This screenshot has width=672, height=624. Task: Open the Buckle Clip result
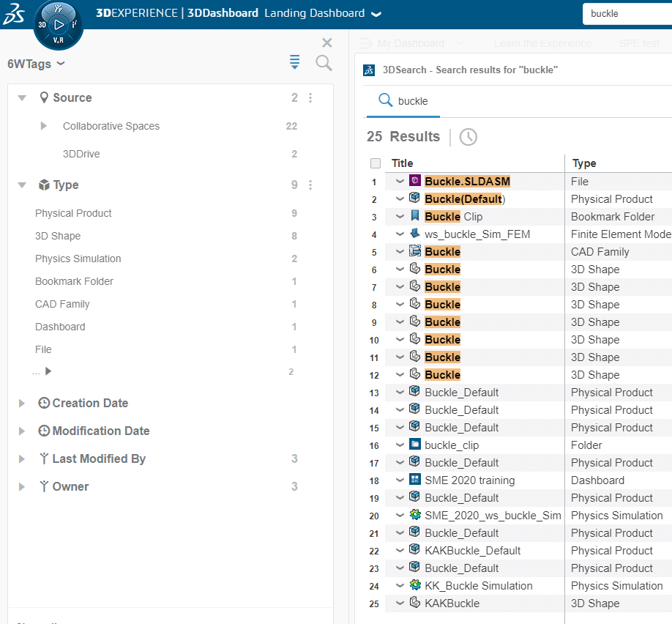453,217
